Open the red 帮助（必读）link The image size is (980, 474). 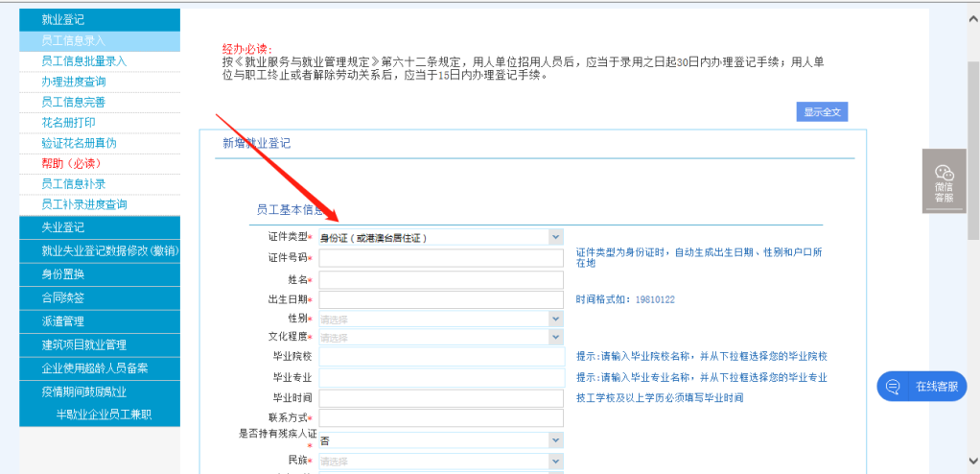pyautogui.click(x=71, y=163)
